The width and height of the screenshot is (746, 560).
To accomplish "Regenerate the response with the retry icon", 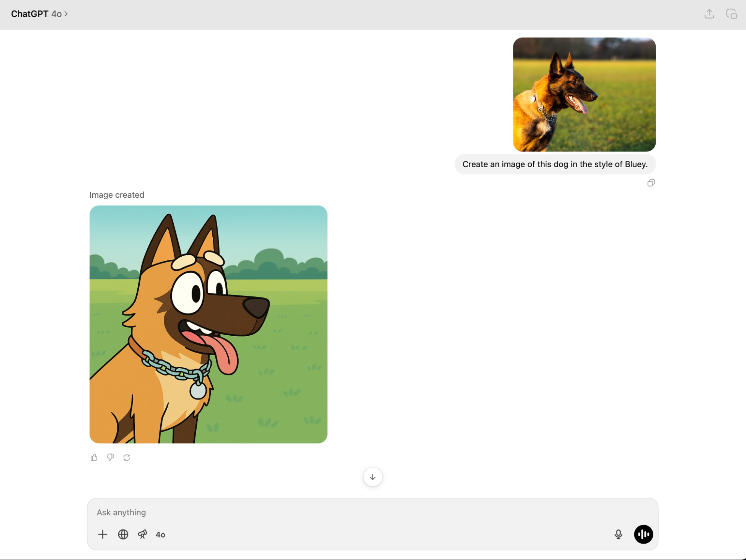I will point(127,457).
